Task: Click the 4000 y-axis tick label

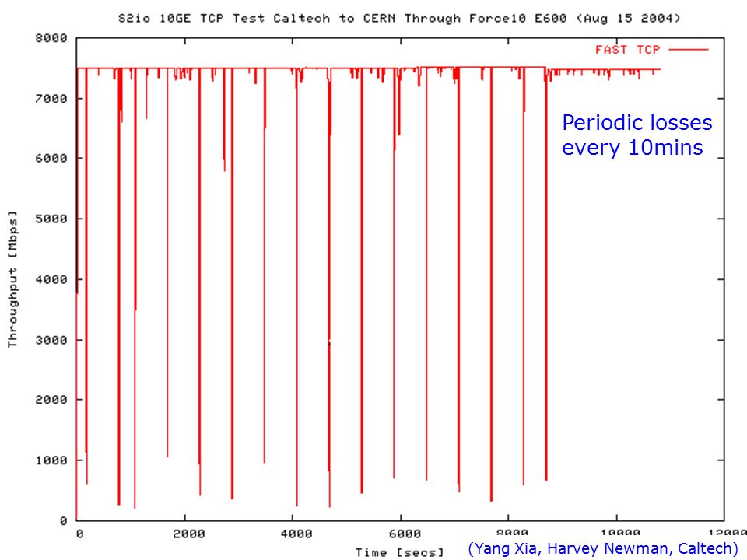Action: click(51, 279)
